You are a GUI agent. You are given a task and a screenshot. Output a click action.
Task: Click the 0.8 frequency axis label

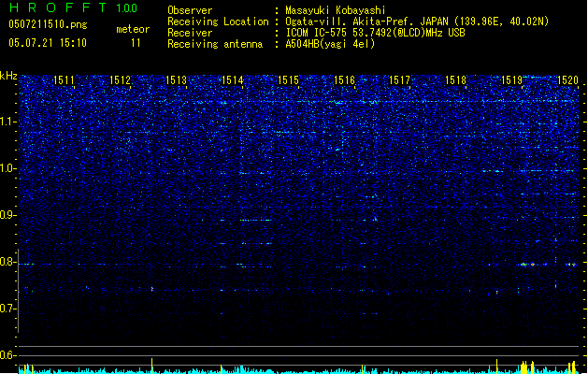7,262
